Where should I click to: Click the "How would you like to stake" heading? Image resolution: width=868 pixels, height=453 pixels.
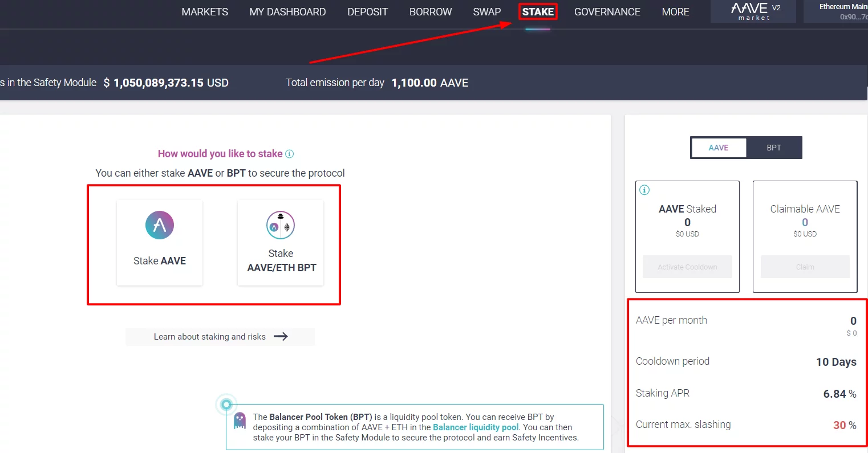220,154
